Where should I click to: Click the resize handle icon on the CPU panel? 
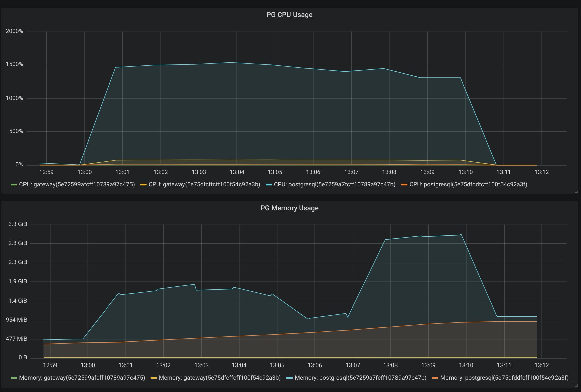(x=576, y=191)
